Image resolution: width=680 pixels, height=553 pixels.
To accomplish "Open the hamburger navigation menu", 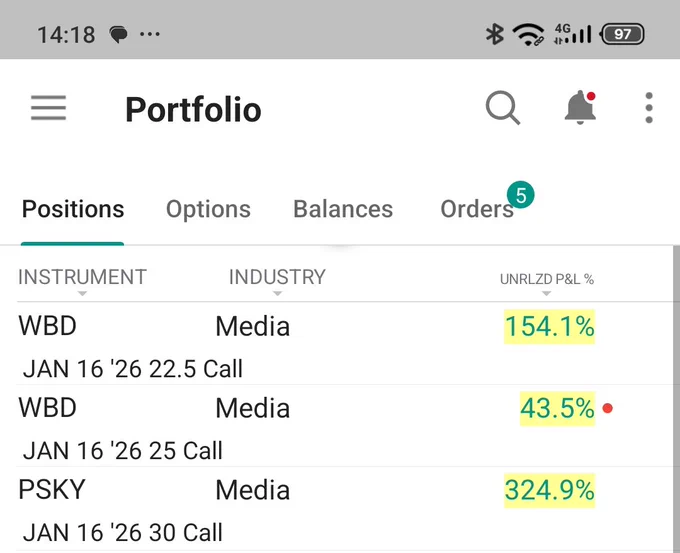I will pos(49,108).
